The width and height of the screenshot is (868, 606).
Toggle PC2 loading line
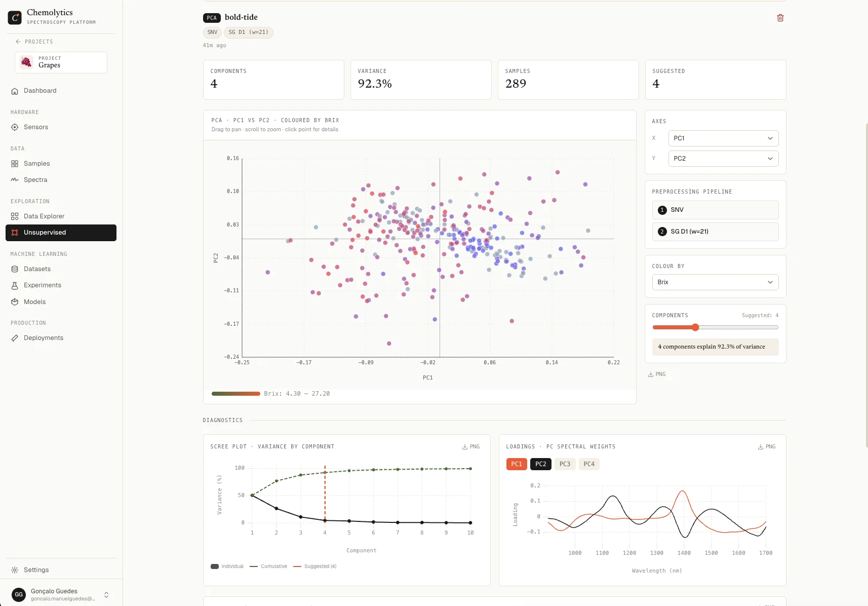(541, 464)
